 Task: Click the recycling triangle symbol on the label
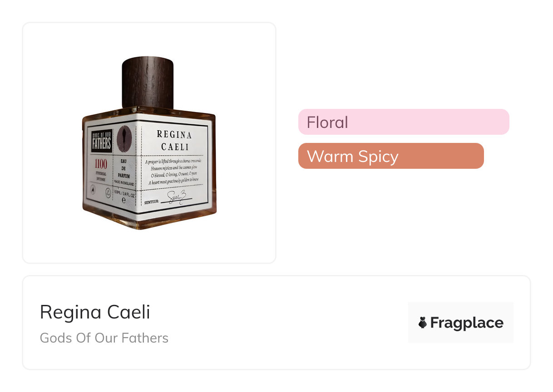click(109, 193)
